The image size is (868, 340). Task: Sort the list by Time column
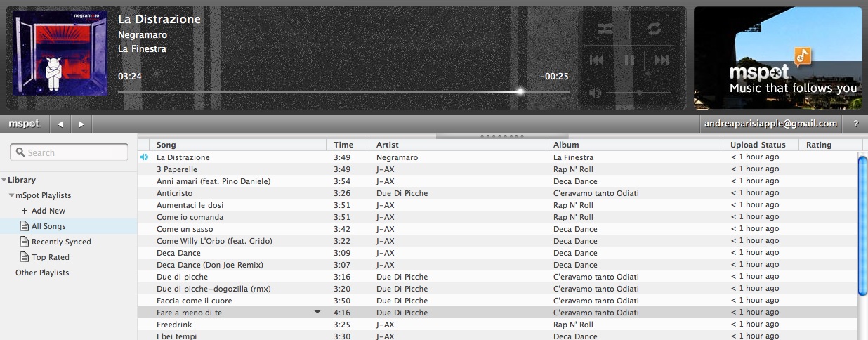click(x=348, y=145)
